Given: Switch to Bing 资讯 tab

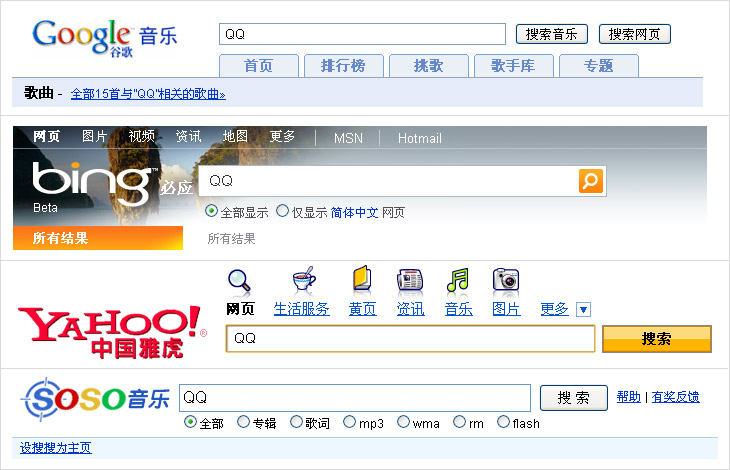Looking at the screenshot, I should (189, 136).
